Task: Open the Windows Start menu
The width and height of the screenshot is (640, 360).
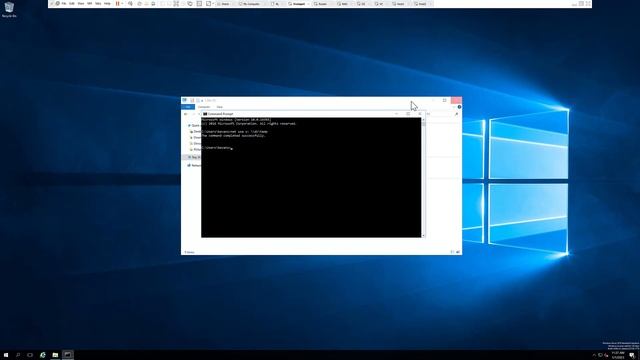Action: (6, 355)
